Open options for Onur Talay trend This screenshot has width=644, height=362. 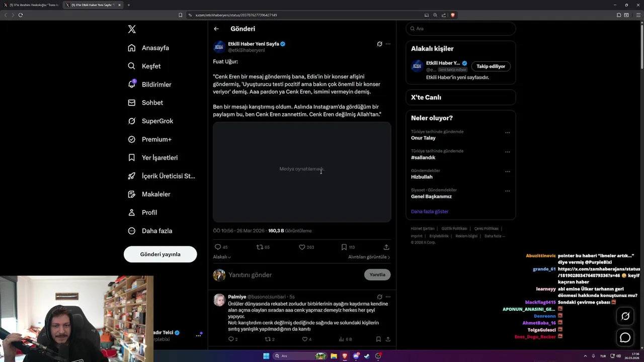(x=507, y=133)
